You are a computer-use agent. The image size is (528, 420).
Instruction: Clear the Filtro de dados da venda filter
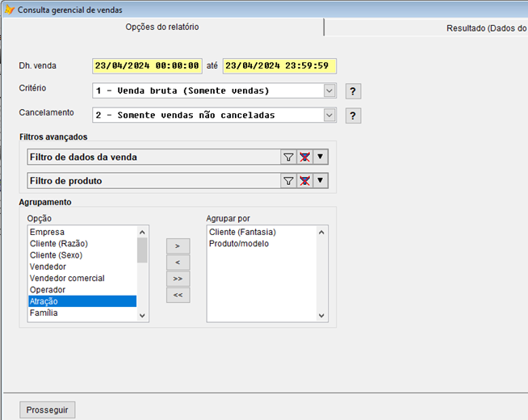pyautogui.click(x=304, y=157)
